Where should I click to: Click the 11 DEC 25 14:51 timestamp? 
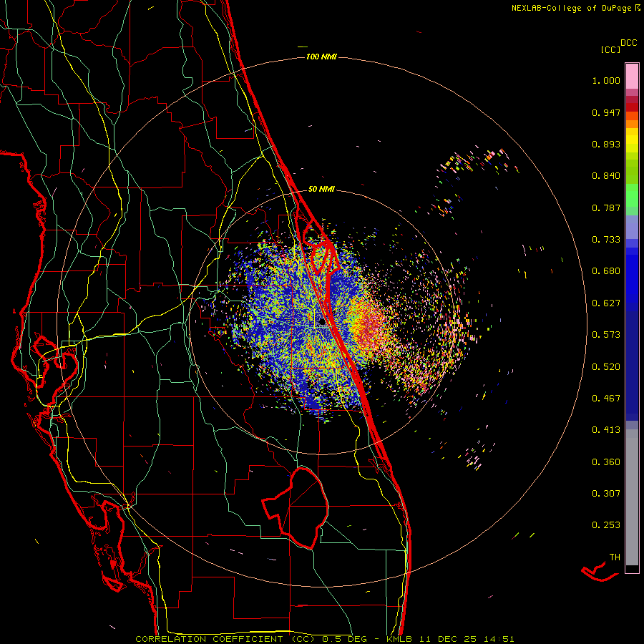click(x=467, y=639)
